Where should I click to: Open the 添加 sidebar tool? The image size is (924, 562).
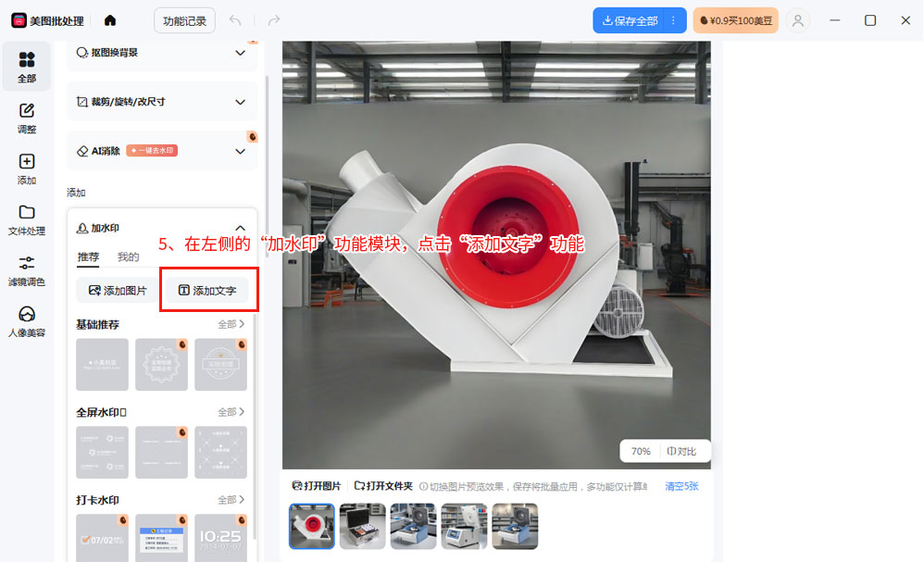point(27,169)
